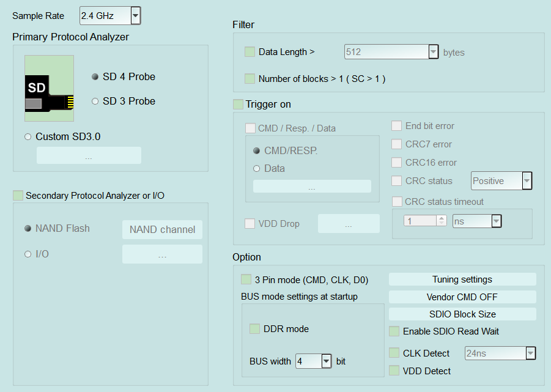Select the CMD/RESP. radio button
The image size is (551, 392).
(x=256, y=150)
